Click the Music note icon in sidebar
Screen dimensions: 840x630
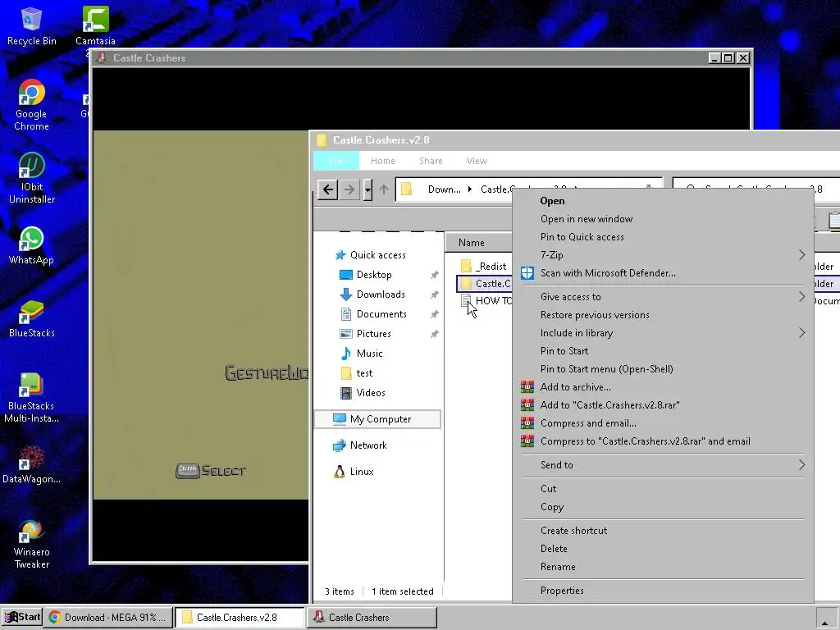point(346,354)
